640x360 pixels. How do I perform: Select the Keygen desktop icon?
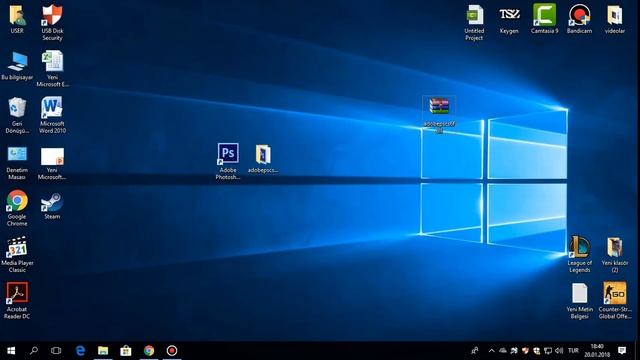(x=509, y=19)
